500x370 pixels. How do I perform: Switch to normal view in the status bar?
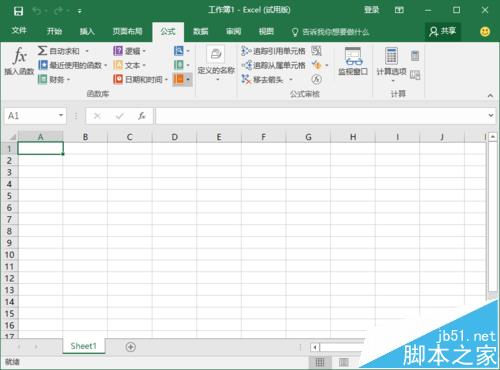(x=320, y=362)
